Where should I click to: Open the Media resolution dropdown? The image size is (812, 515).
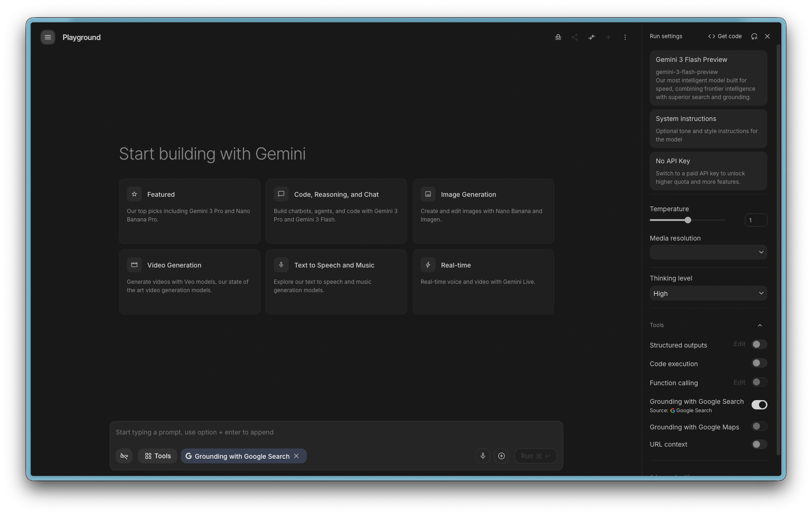708,252
